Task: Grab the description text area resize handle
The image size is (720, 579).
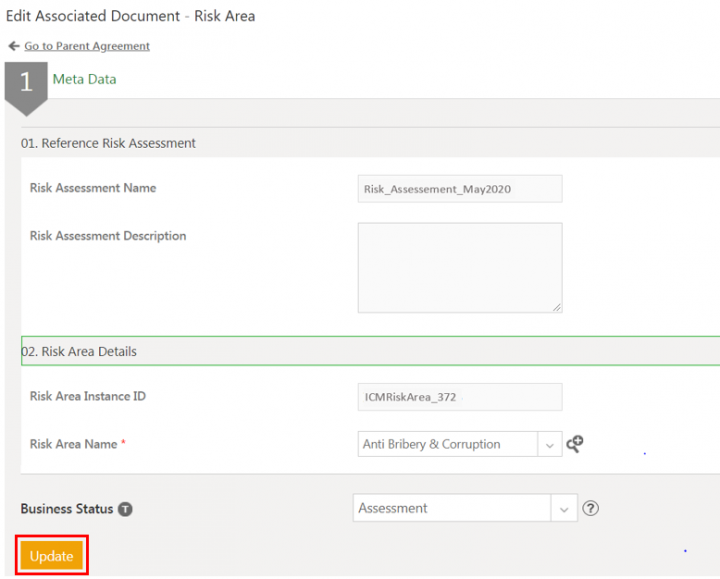Action: coord(556,306)
